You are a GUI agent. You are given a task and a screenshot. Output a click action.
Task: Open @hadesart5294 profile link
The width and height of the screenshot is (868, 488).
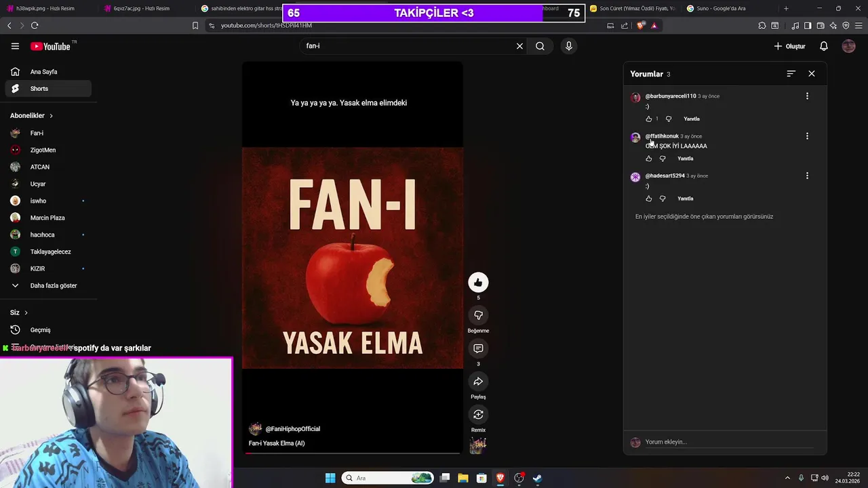pos(665,176)
